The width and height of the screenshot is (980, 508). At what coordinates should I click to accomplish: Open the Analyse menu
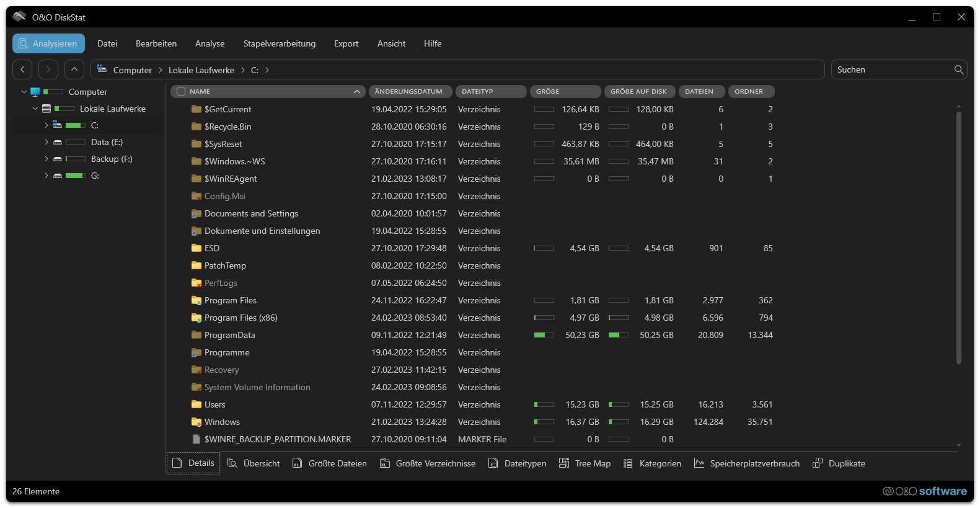pyautogui.click(x=210, y=43)
